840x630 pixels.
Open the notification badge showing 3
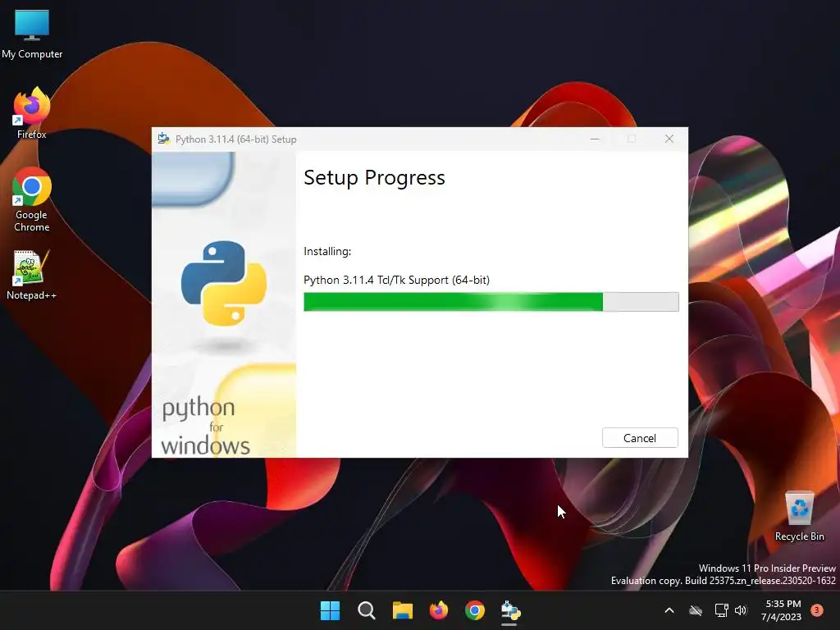point(817,609)
